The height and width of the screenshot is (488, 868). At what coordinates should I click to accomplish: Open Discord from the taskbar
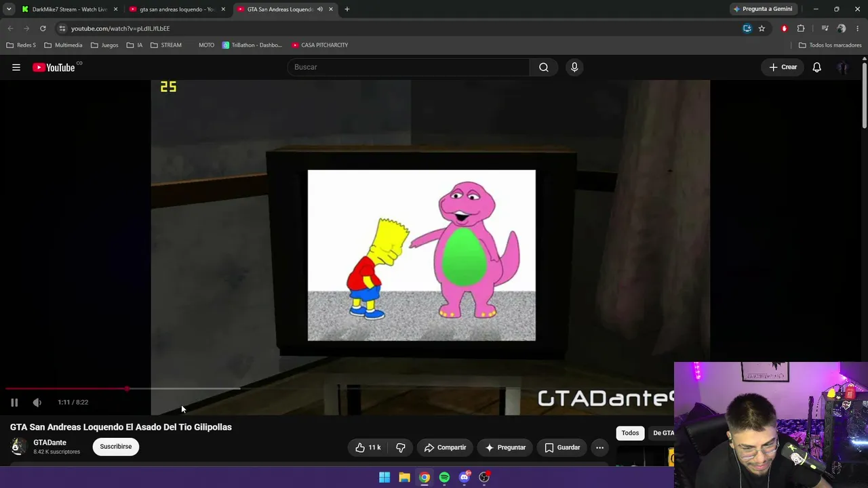click(x=465, y=477)
